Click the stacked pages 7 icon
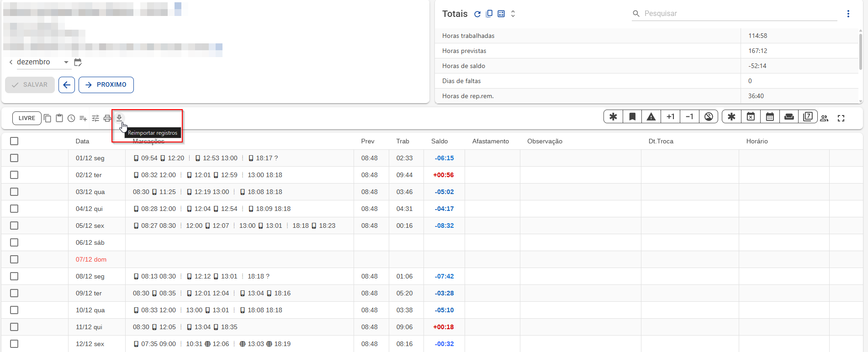This screenshot has width=868, height=352. (x=808, y=117)
